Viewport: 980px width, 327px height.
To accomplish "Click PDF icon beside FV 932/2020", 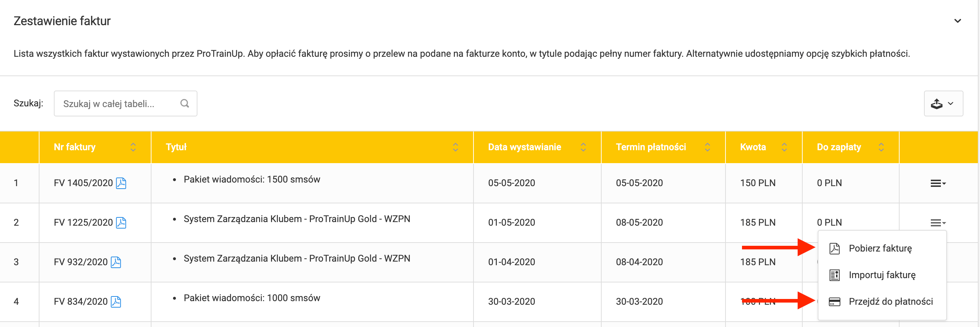I will pyautogui.click(x=116, y=262).
